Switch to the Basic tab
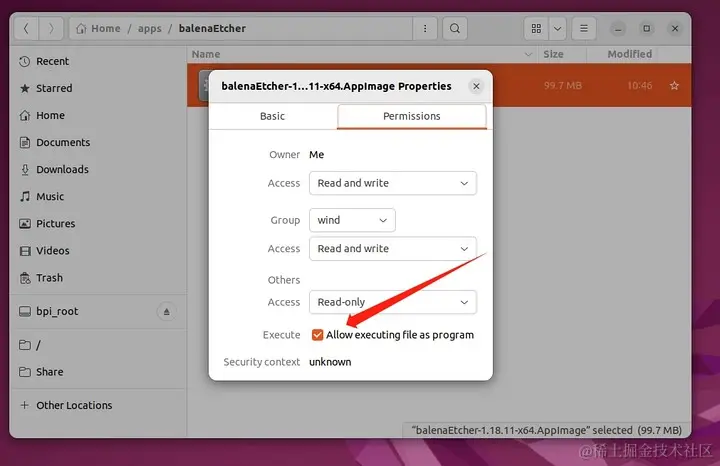 pos(273,116)
